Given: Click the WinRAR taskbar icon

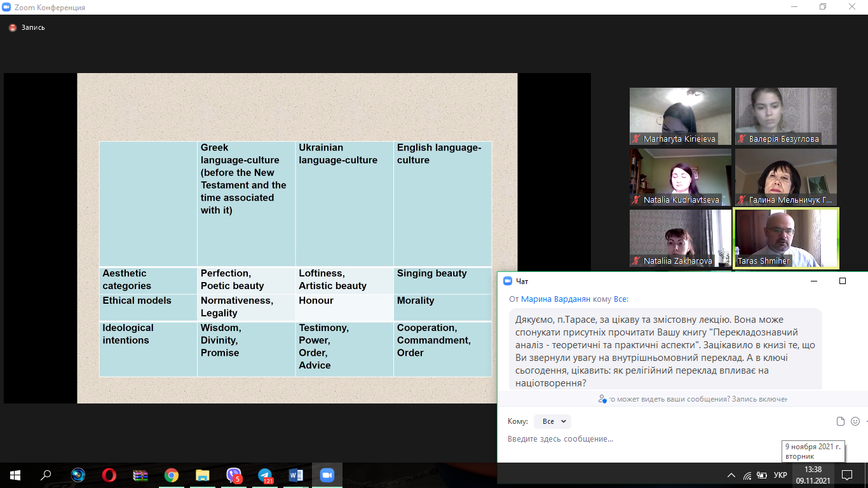Looking at the screenshot, I should point(140,475).
